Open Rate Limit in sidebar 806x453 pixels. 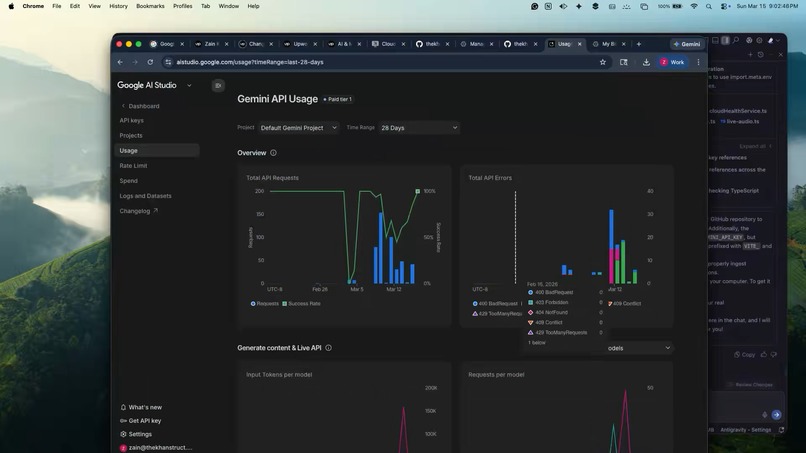[x=133, y=166]
